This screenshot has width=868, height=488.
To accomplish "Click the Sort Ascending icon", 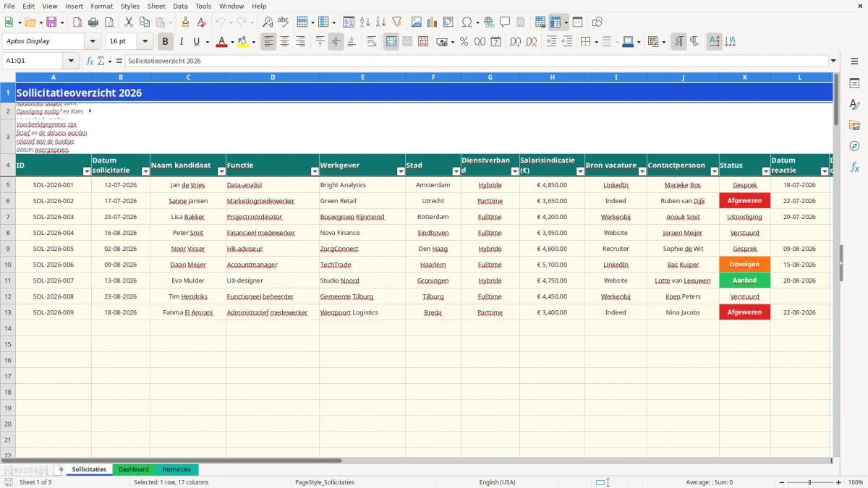I will (365, 22).
